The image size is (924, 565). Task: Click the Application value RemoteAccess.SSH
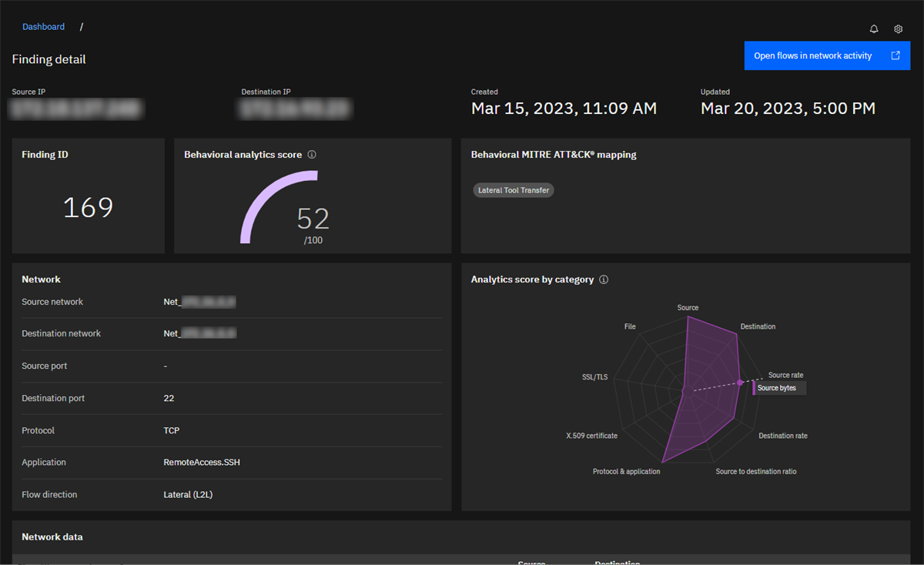coord(202,462)
